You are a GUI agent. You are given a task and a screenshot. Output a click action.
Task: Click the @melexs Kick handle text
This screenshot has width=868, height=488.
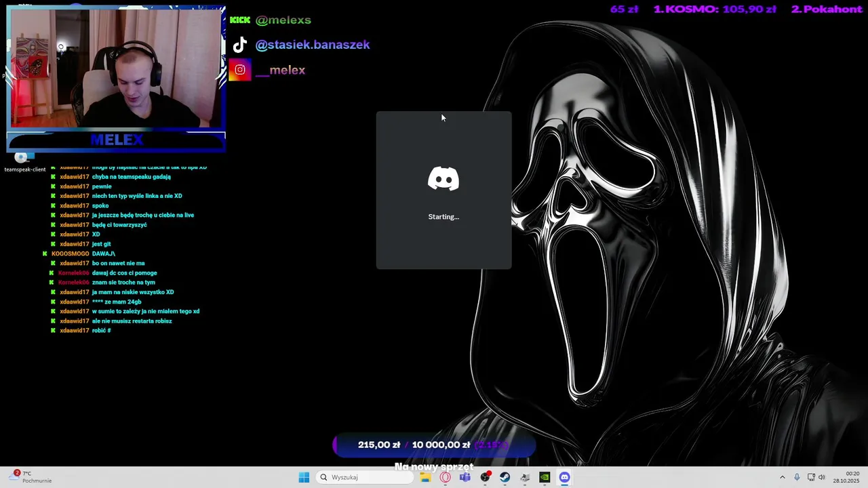(x=283, y=20)
